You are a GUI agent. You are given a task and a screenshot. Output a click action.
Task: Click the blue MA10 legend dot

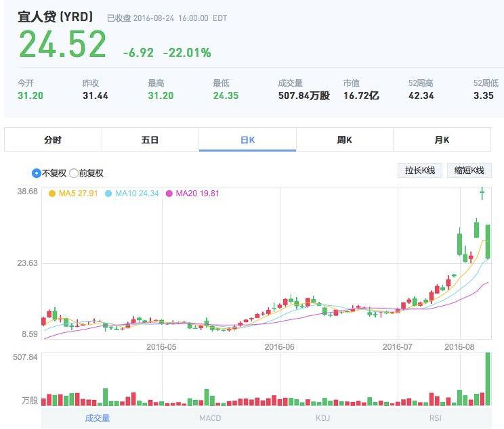[x=108, y=194]
